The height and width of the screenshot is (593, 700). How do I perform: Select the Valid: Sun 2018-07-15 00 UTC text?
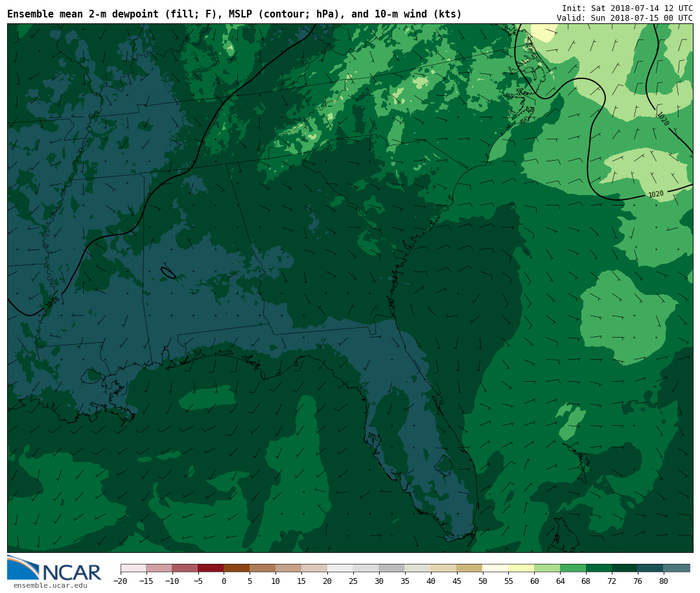[x=624, y=18]
